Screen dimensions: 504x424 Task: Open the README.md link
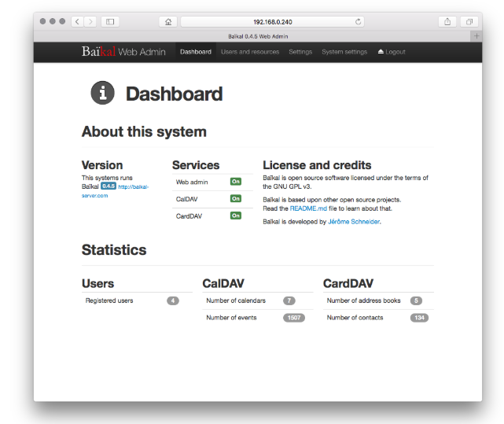(x=308, y=208)
